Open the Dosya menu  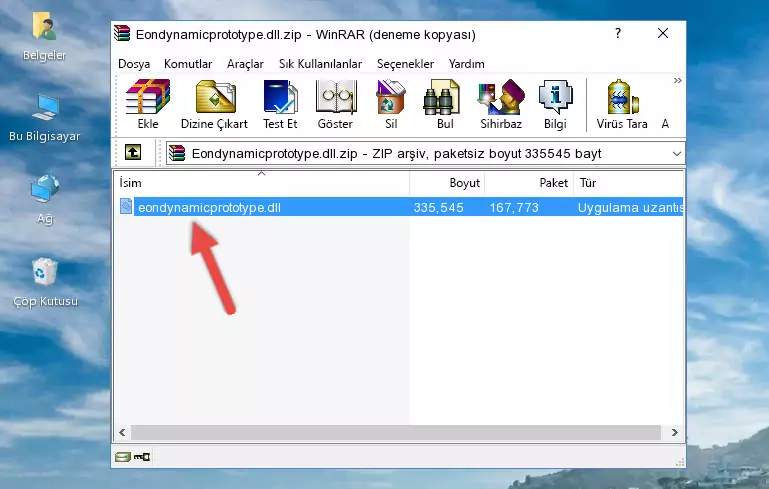(x=134, y=64)
